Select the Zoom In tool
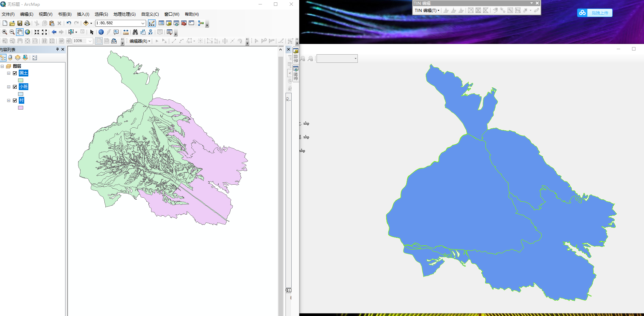 pos(4,32)
